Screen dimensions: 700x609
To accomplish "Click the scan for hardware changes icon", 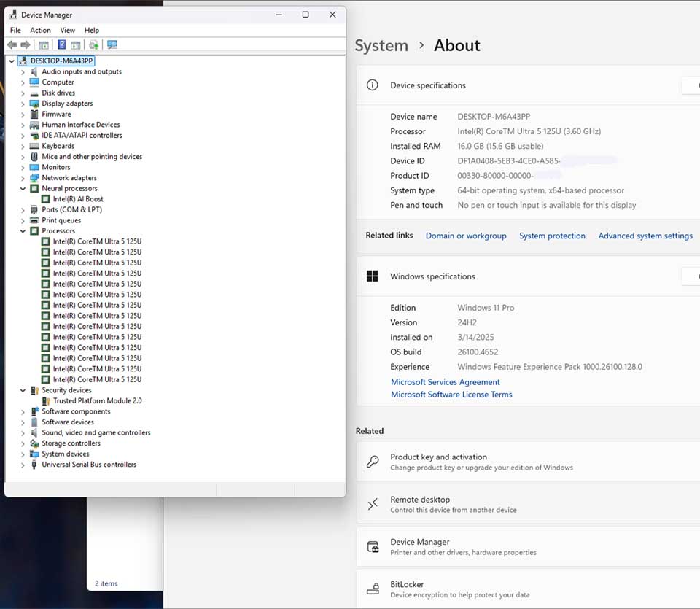I will pos(112,44).
